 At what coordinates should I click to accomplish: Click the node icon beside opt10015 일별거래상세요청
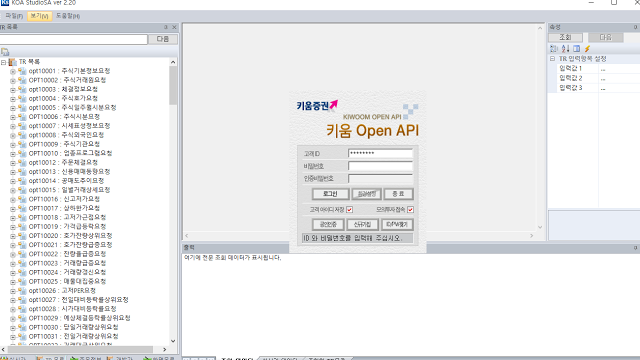point(22,190)
